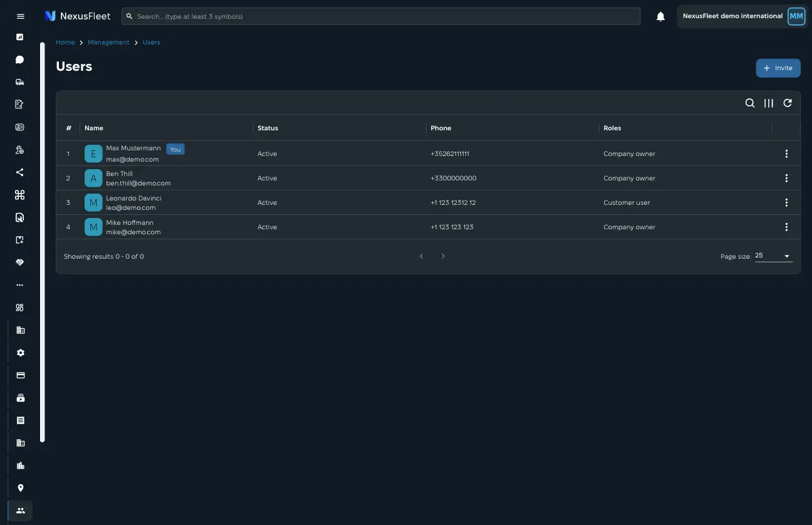This screenshot has height=525, width=812.
Task: Go to Home from the breadcrumb
Action: pos(65,42)
